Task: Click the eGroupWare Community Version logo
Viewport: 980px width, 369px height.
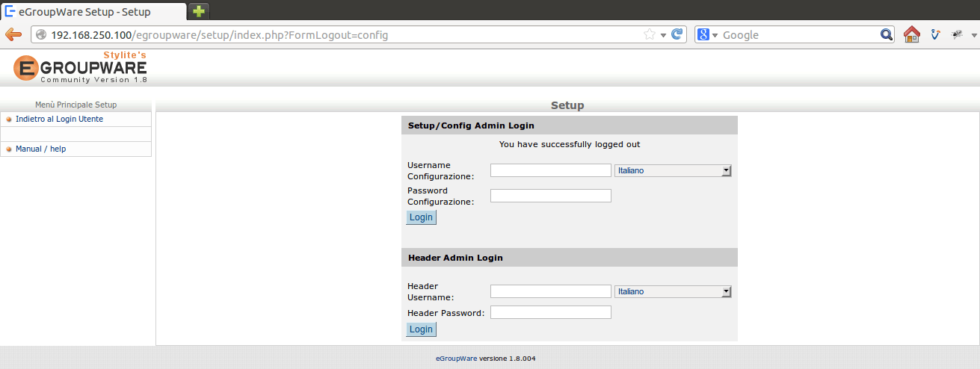Action: [81, 67]
